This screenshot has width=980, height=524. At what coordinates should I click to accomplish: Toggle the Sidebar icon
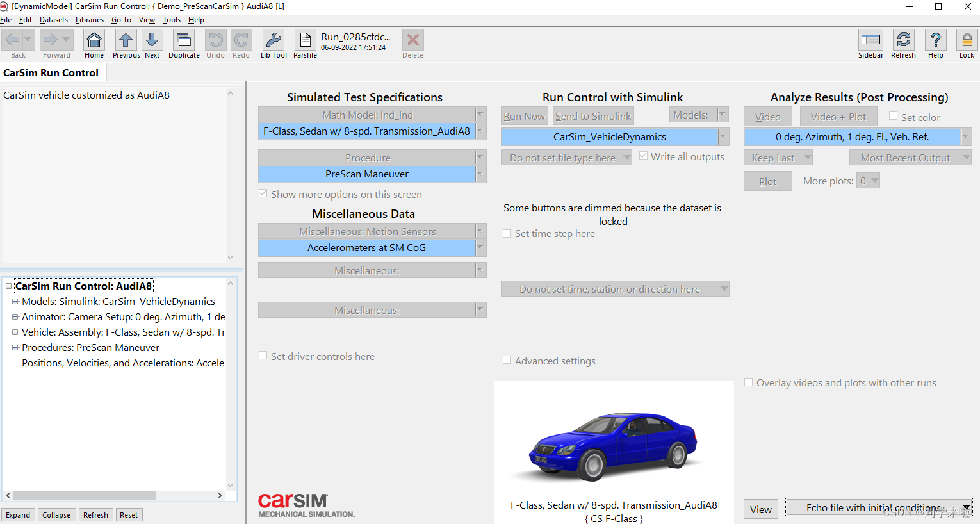[870, 40]
